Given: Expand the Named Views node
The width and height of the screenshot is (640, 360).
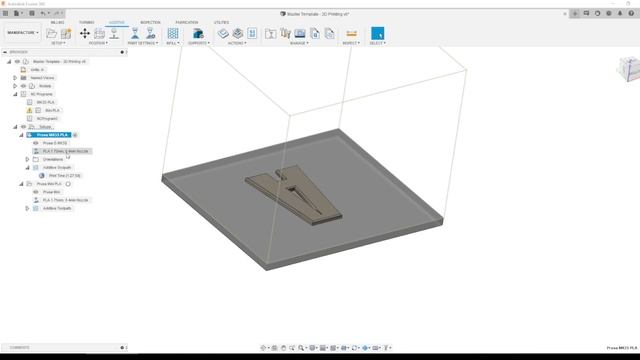Looking at the screenshot, I should click(15, 78).
